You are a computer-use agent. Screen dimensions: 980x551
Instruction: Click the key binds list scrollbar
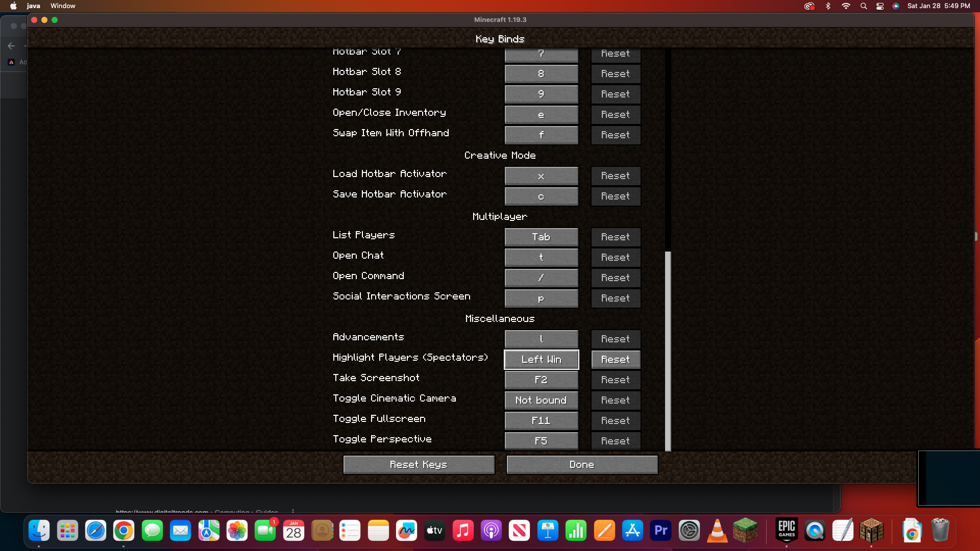[668, 351]
